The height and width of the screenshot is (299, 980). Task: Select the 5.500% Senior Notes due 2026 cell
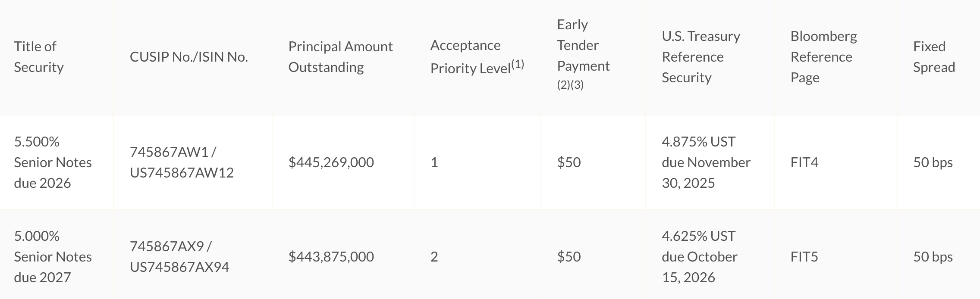pyautogui.click(x=53, y=162)
